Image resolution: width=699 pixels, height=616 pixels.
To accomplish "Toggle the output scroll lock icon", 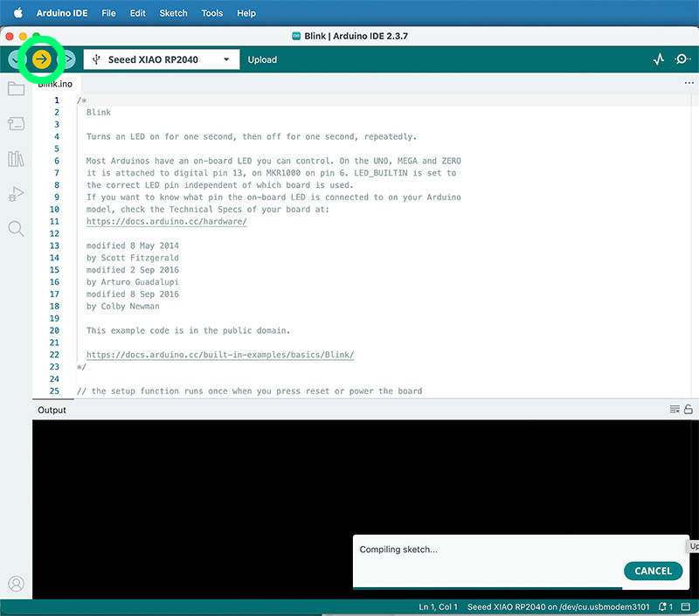I will pos(689,409).
